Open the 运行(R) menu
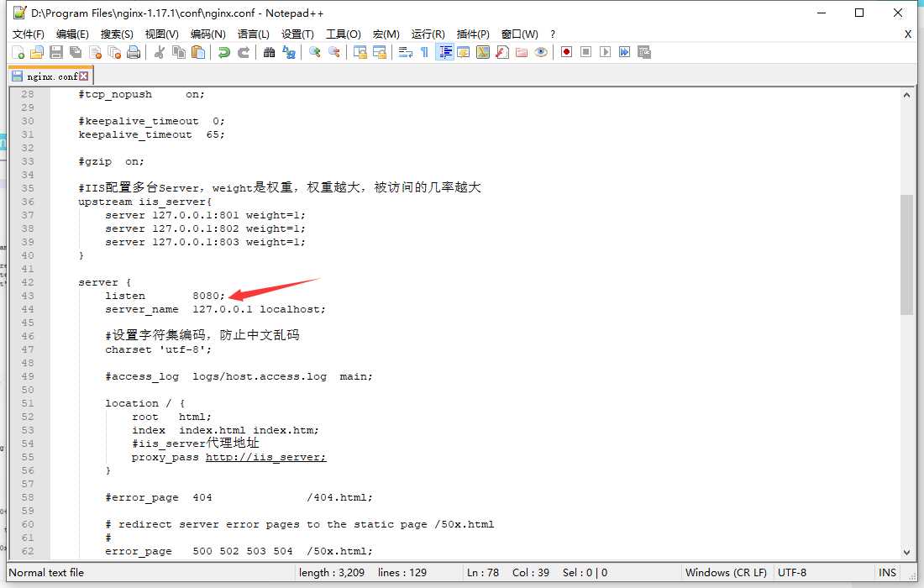 [428, 34]
